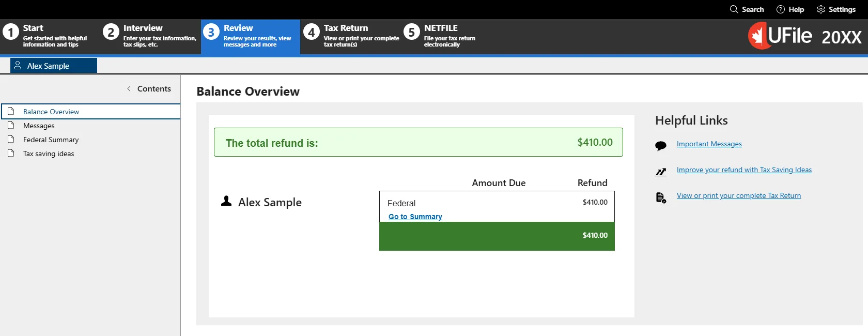Viewport: 868px width, 336px height.
Task: Open the Important Messages link
Action: point(709,144)
